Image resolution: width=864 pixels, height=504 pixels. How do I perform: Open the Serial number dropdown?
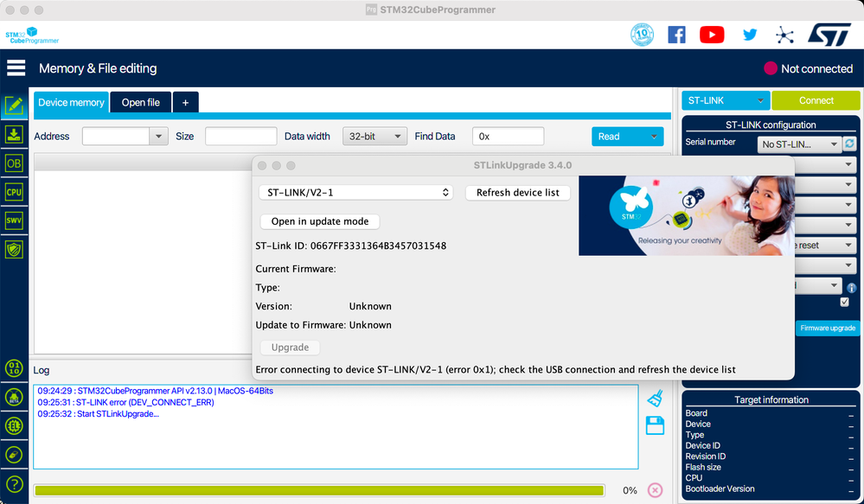(x=799, y=144)
